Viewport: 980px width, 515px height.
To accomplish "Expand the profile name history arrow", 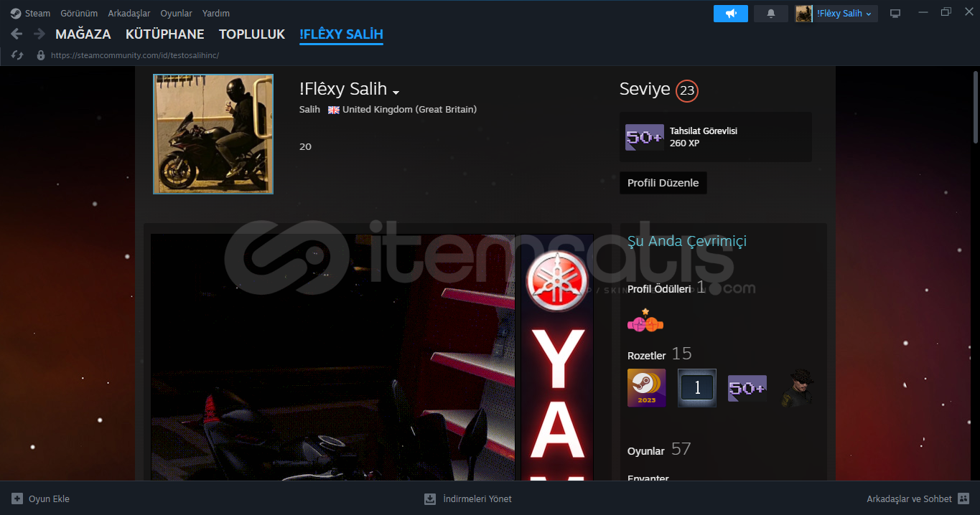I will 396,92.
